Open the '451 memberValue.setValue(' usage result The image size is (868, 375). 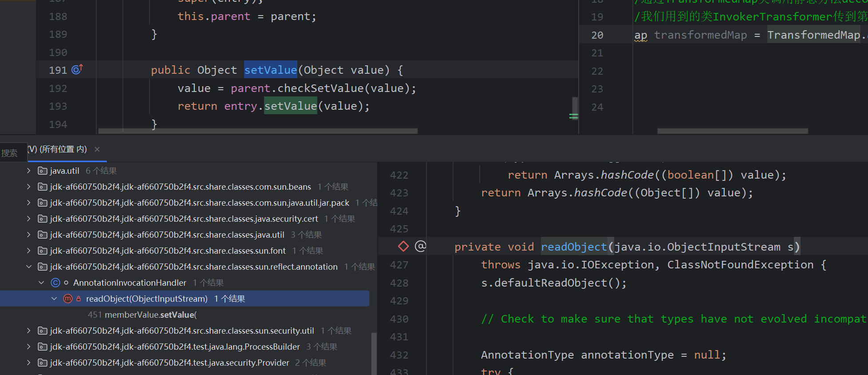point(142,315)
